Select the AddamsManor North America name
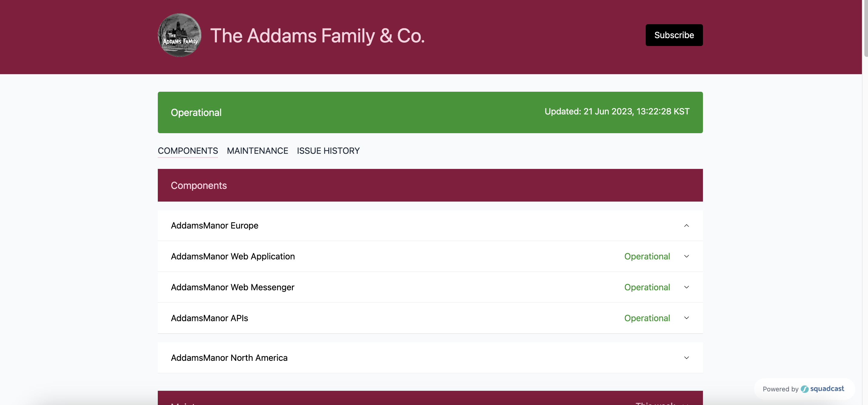 [229, 358]
